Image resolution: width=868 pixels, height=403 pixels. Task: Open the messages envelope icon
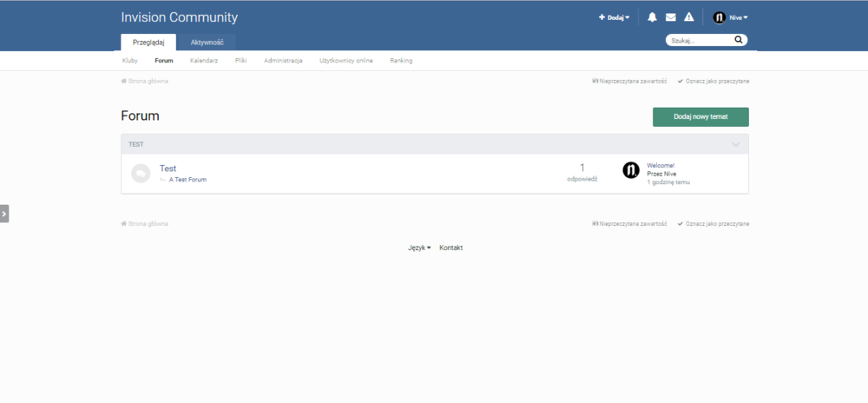click(671, 17)
